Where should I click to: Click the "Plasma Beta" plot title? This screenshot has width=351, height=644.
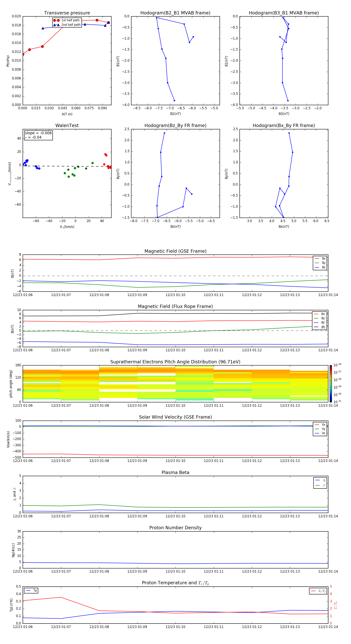[175, 472]
